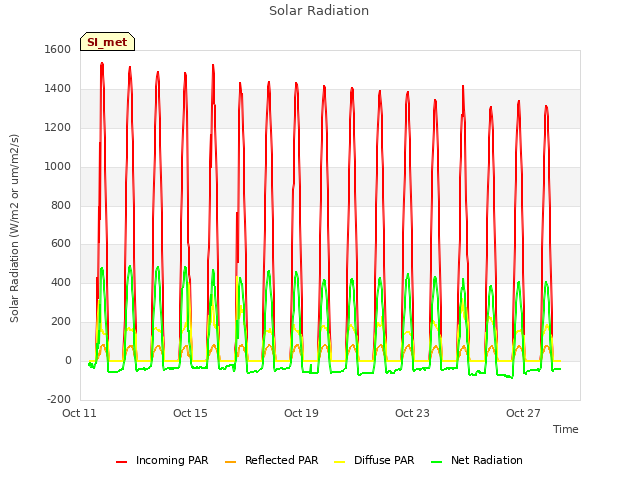
Task: Click the 1000 y-axis tick label
Action: pos(58,167)
